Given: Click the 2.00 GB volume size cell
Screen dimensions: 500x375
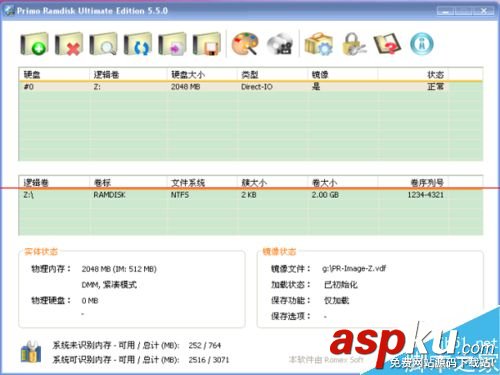Looking at the screenshot, I should [325, 195].
